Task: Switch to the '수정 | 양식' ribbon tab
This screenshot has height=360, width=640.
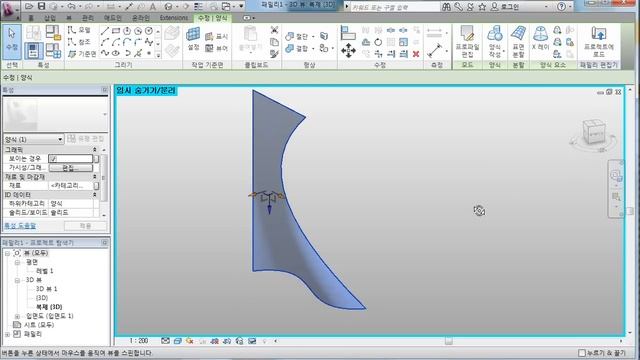Action: (212, 18)
